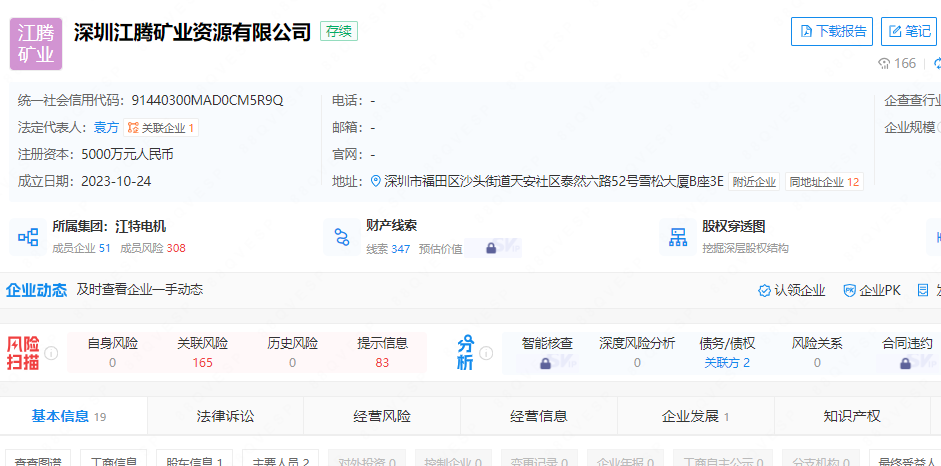This screenshot has height=466, width=941.
Task: Click the lock icon next to 预估价值
Action: (x=491, y=248)
